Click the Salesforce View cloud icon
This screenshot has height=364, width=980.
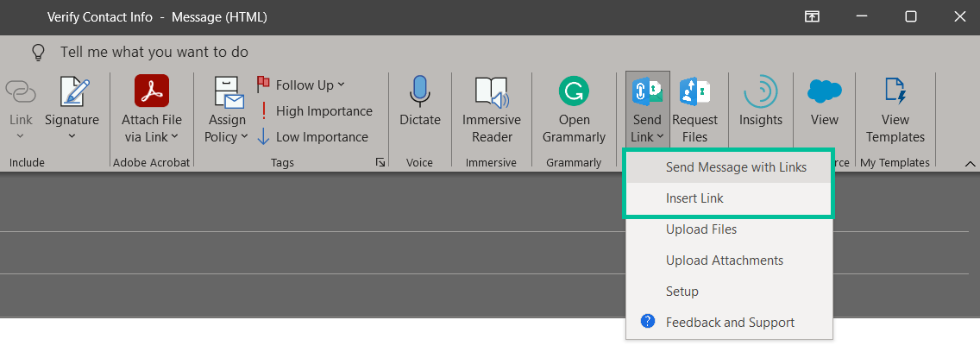824,91
